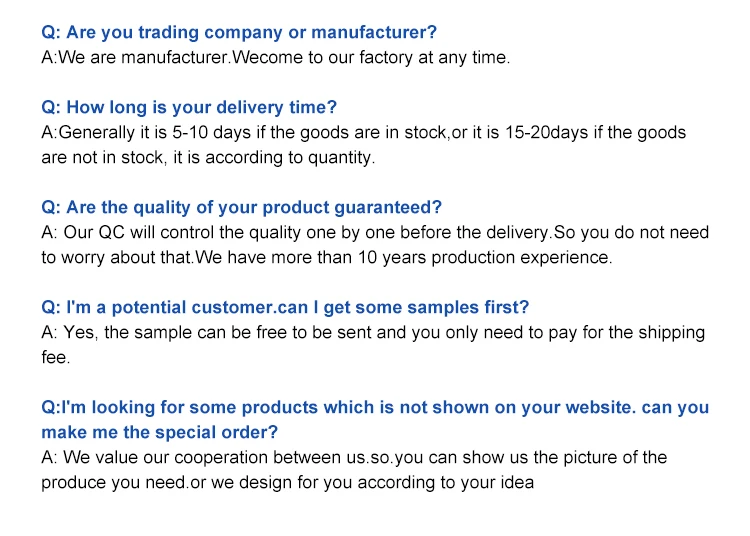Click the potential customer samples question
The height and width of the screenshot is (536, 750).
pos(285,307)
